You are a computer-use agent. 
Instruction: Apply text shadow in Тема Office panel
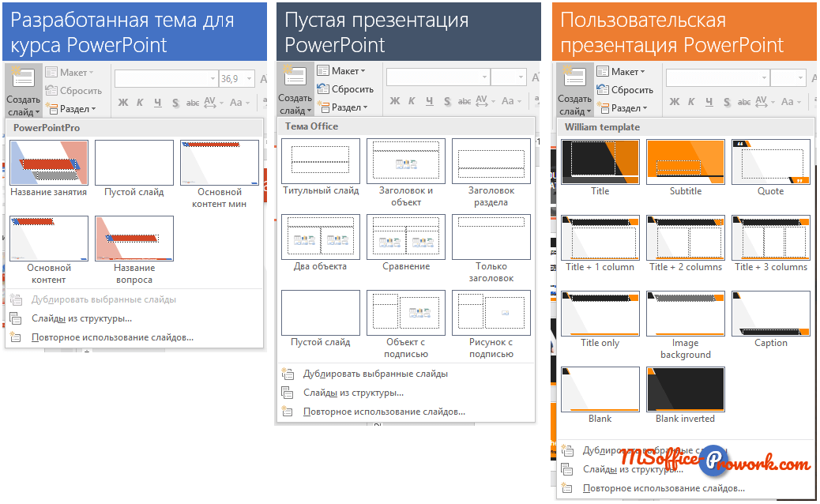448,101
